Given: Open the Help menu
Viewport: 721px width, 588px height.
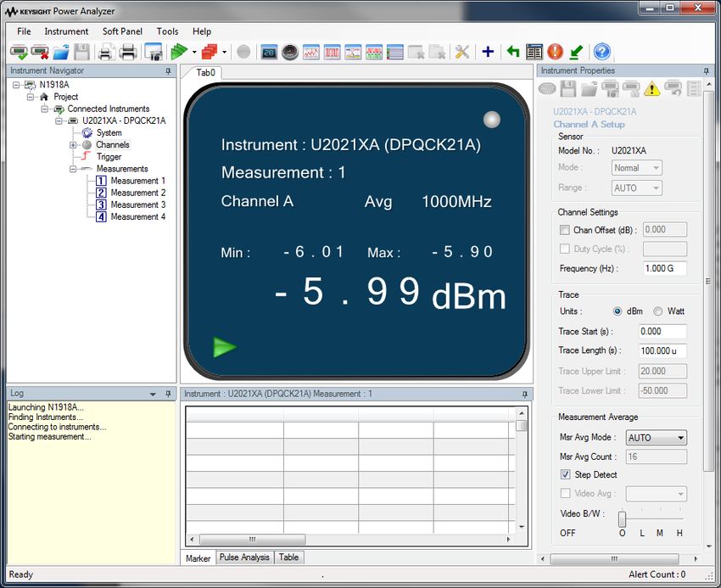Looking at the screenshot, I should [x=202, y=31].
